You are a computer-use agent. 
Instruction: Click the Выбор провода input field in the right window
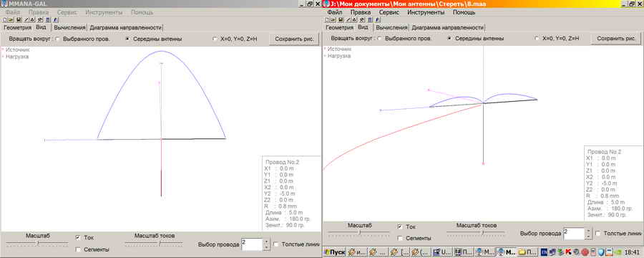pos(574,234)
